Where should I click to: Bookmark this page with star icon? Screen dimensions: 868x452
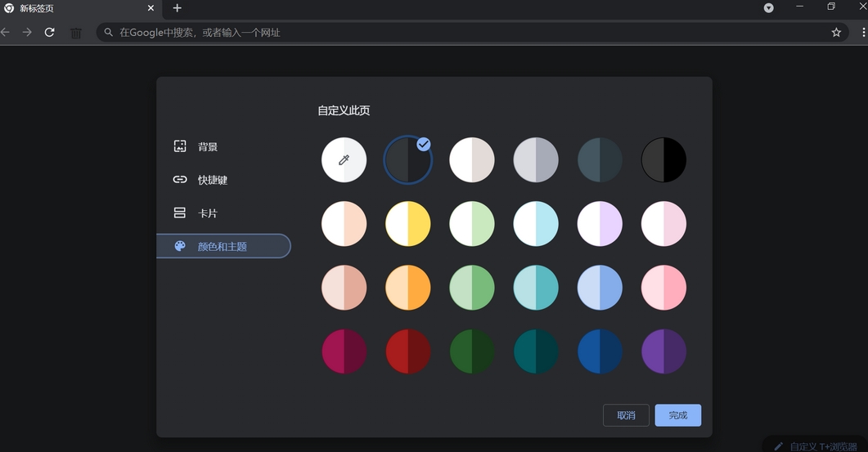(x=836, y=33)
